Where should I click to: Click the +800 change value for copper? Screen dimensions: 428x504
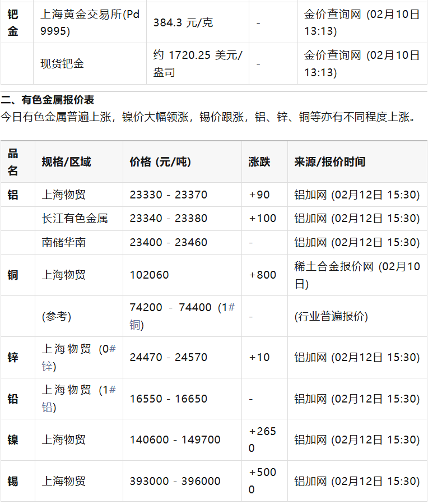click(263, 275)
